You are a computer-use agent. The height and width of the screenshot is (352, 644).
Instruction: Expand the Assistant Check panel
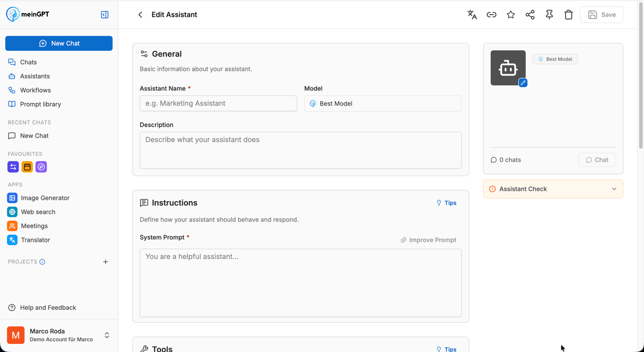click(553, 189)
